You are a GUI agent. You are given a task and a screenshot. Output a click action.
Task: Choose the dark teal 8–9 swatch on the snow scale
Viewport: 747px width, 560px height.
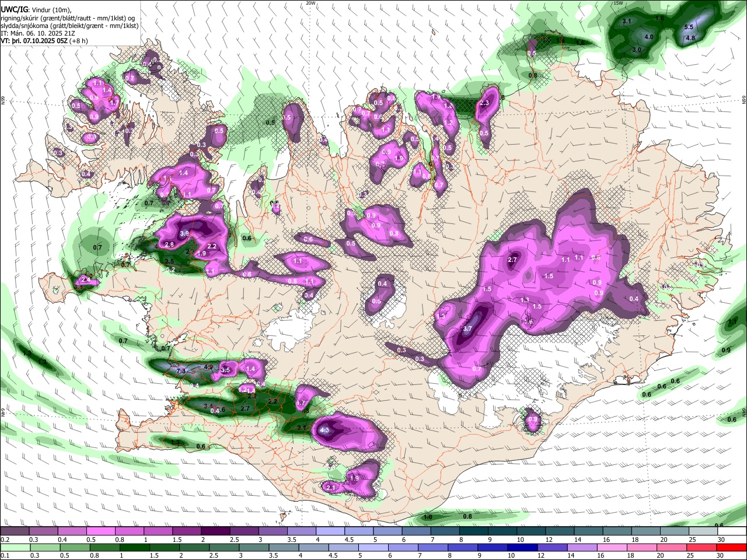[474, 531]
